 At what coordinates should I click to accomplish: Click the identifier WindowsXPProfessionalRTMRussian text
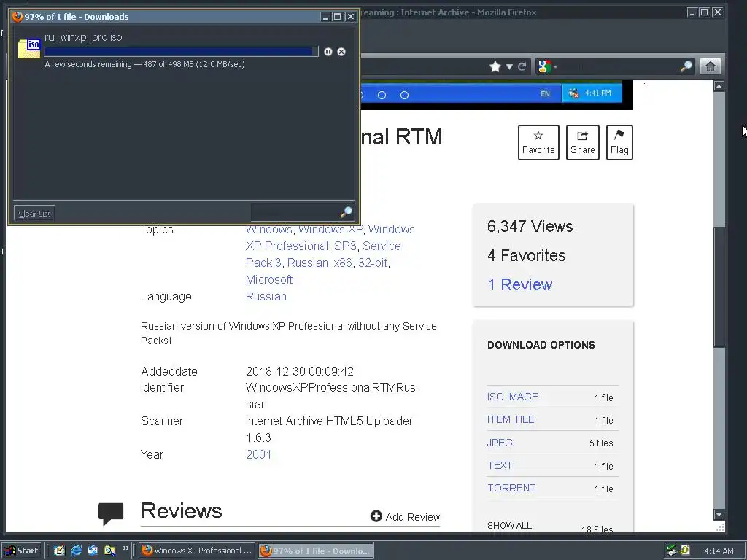tap(332, 396)
